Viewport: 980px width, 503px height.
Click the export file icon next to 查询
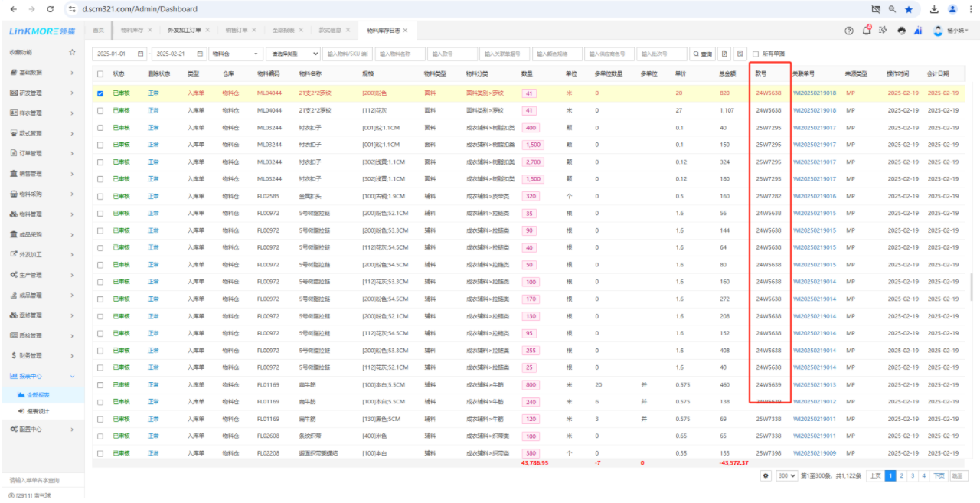pyautogui.click(x=724, y=54)
